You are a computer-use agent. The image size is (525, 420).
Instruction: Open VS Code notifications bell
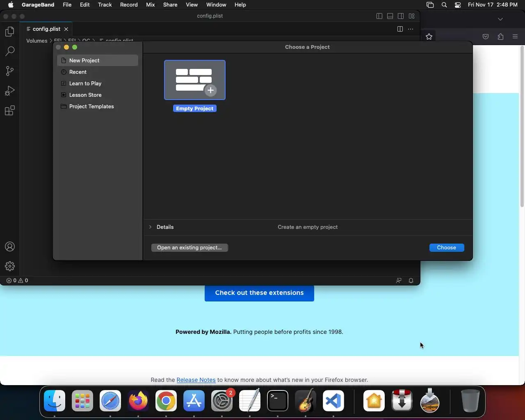click(x=411, y=281)
